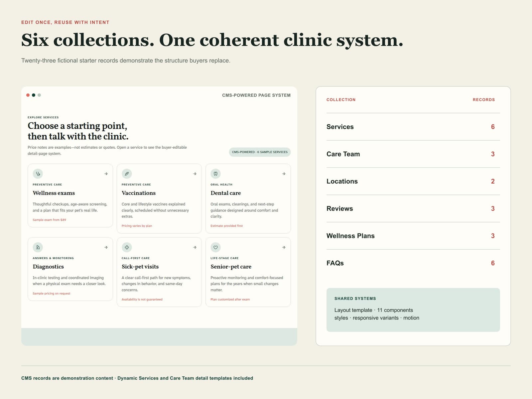This screenshot has width=532, height=399.
Task: Select the Care Team collection row
Action: pos(413,154)
